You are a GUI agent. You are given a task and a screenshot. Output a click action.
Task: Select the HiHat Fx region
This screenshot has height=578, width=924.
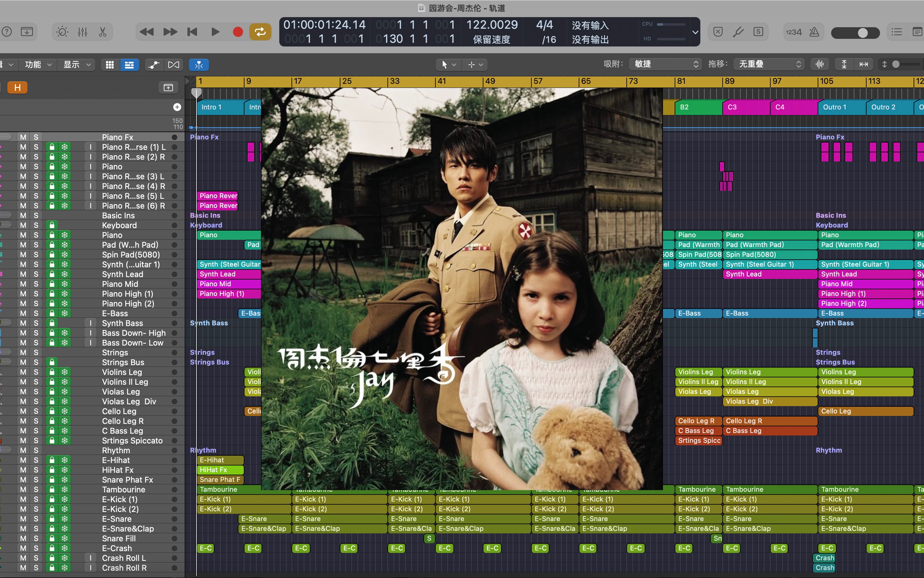click(220, 470)
